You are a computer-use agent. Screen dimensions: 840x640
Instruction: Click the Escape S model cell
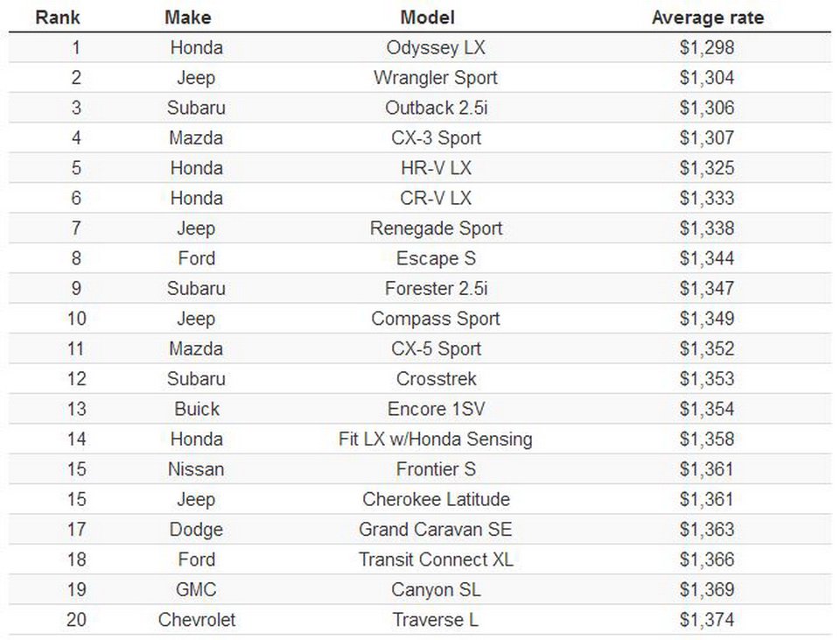(x=435, y=258)
